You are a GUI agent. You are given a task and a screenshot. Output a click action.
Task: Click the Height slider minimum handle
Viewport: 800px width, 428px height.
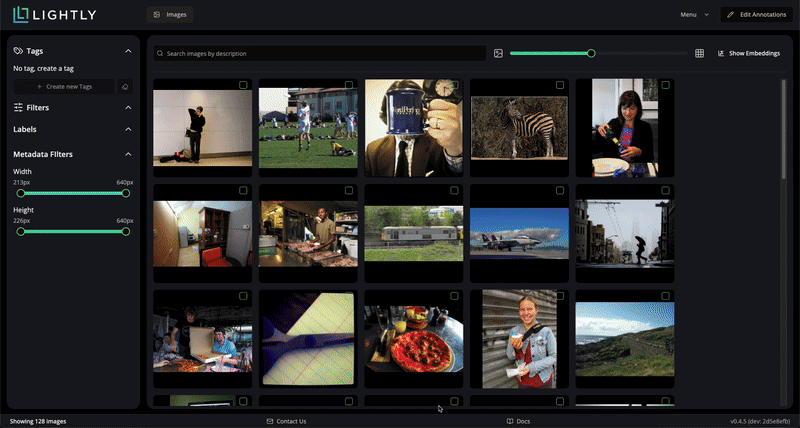pos(20,232)
